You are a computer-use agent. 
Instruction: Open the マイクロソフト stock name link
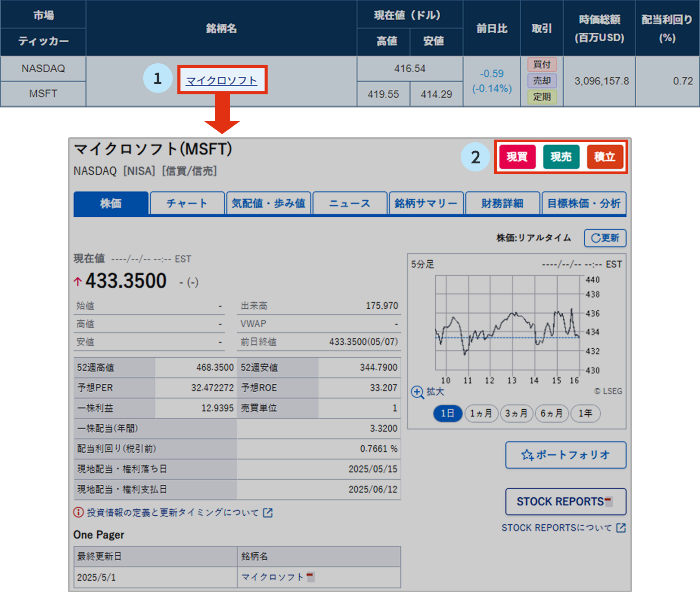[222, 81]
